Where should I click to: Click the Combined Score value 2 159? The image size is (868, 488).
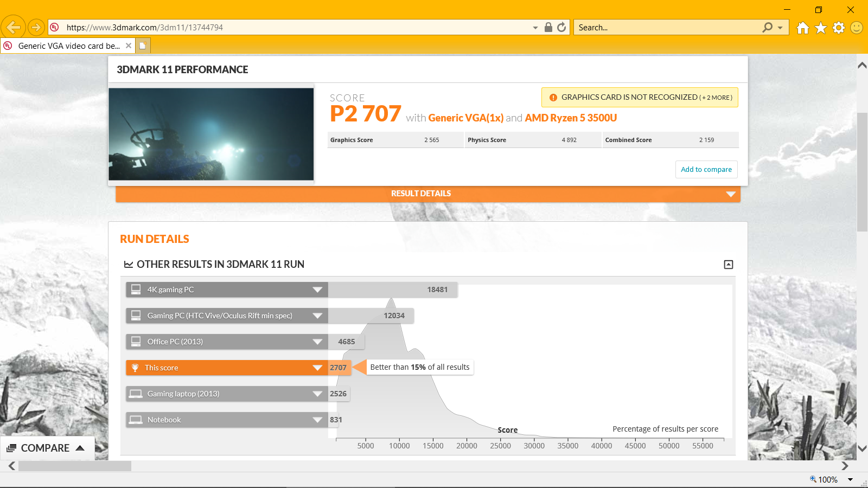point(706,140)
